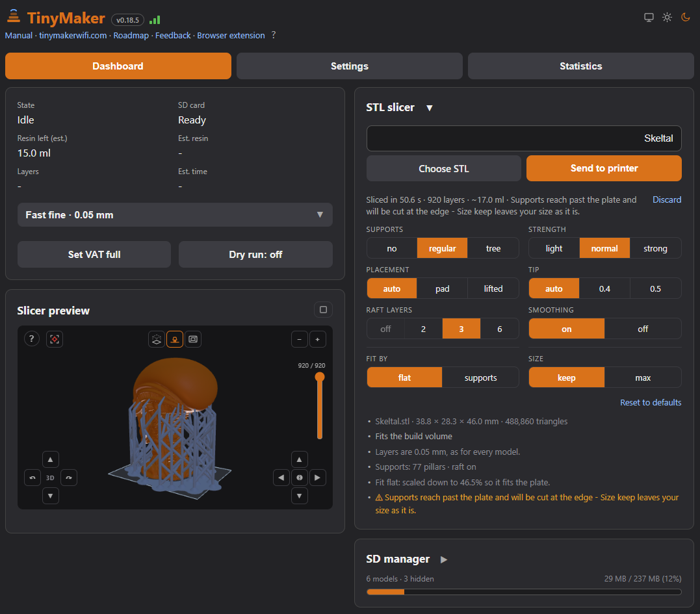Zoom in with the plus button
Screen dimensions: 700x614
[317, 339]
